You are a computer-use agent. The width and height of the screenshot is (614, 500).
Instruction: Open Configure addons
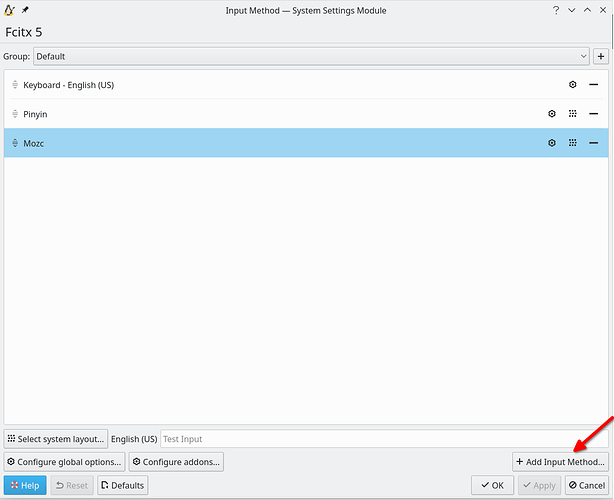[x=176, y=462]
